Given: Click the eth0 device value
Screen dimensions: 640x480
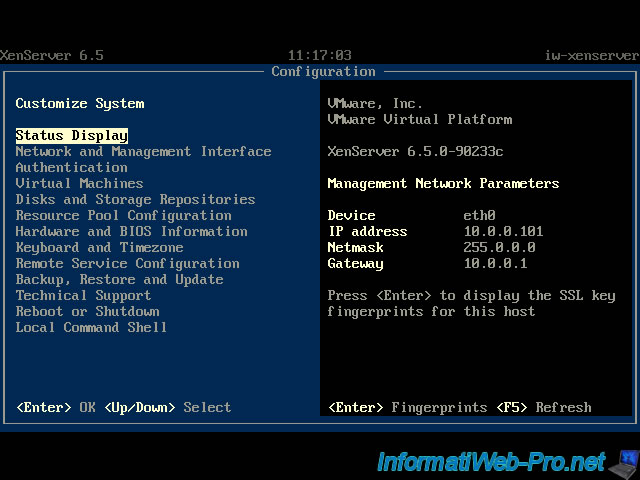Looking at the screenshot, I should click(x=479, y=215).
